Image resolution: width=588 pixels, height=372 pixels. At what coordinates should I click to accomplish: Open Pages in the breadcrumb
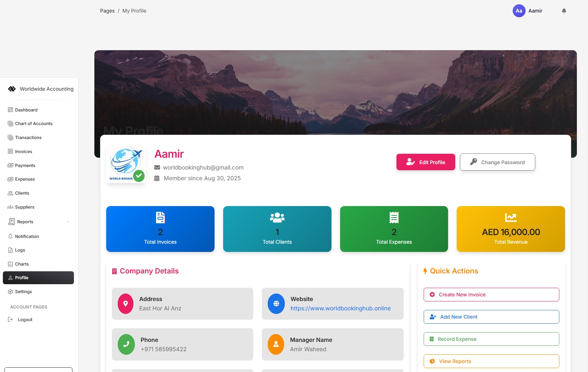pos(107,11)
